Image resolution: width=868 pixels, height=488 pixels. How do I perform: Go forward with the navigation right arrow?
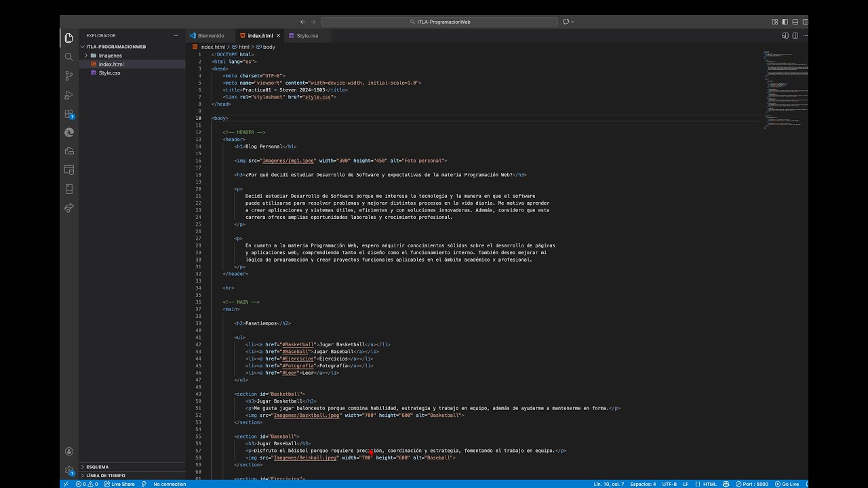pos(313,22)
